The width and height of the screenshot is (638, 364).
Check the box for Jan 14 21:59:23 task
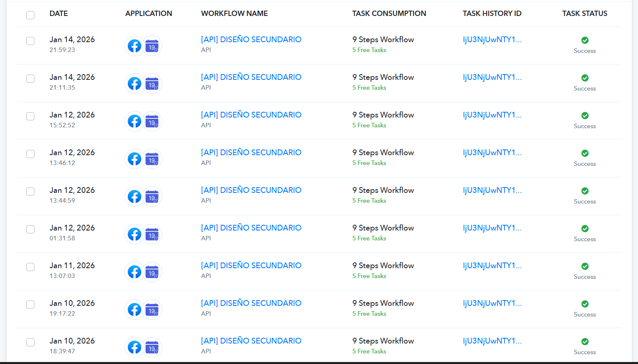(x=30, y=41)
